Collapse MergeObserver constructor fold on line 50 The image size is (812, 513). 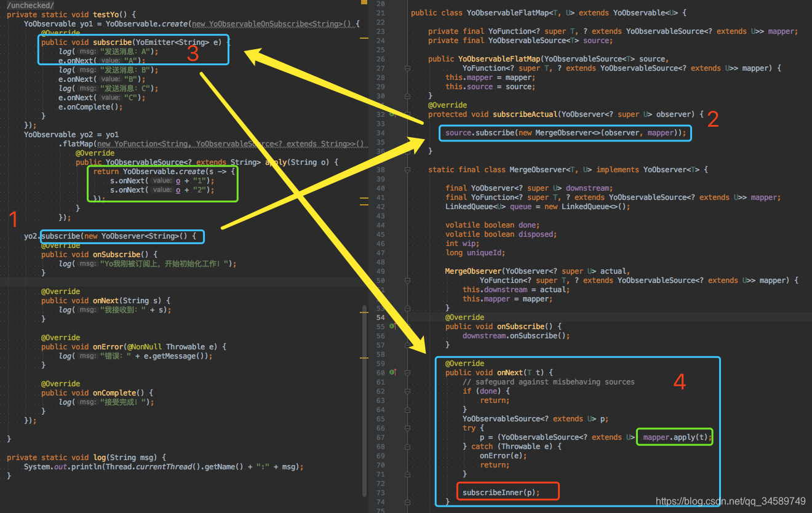(407, 280)
